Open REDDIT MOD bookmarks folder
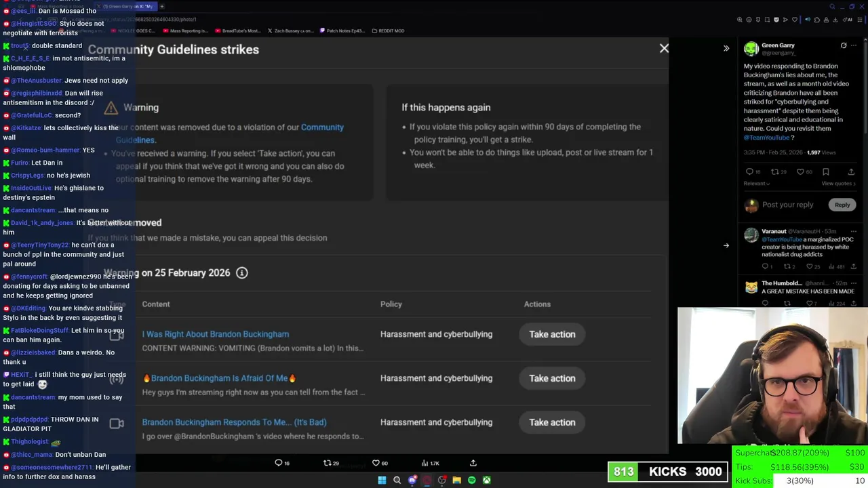The image size is (868, 488). pyautogui.click(x=388, y=30)
